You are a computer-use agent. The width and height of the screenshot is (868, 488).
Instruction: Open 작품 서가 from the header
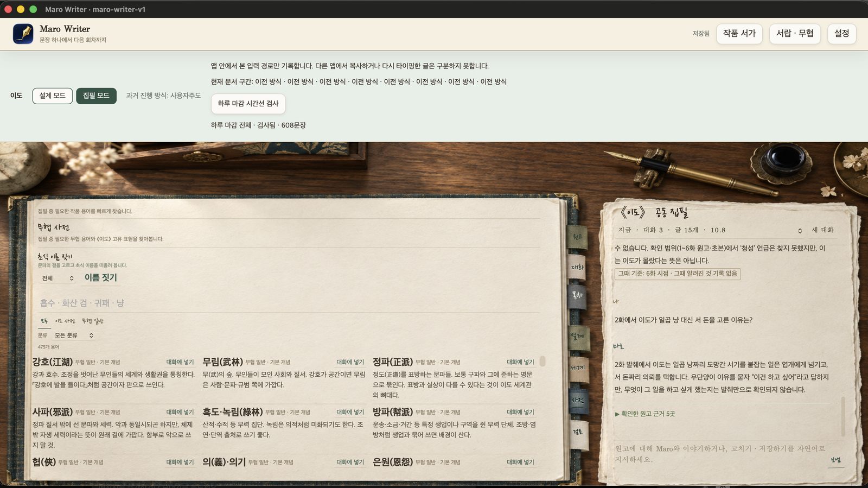(739, 34)
